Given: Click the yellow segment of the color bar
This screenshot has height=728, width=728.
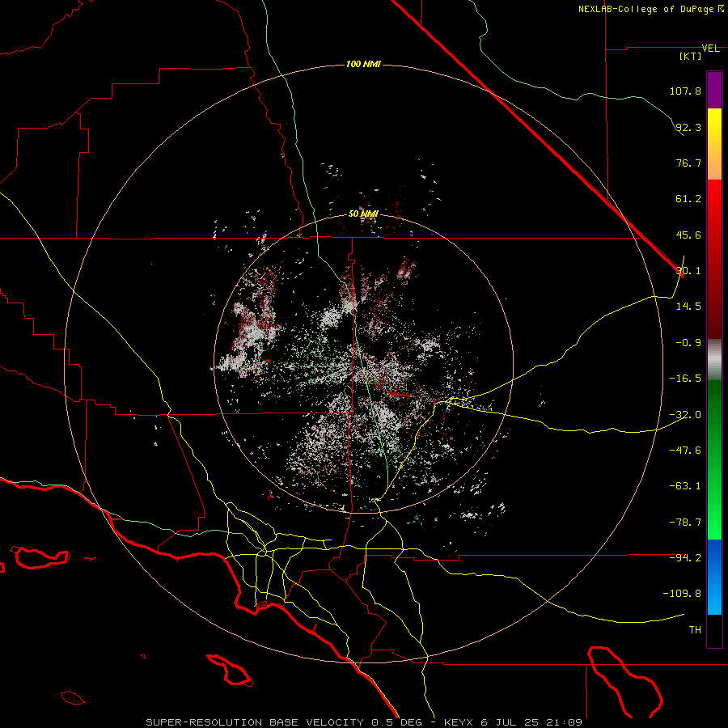Looking at the screenshot, I should [x=714, y=144].
